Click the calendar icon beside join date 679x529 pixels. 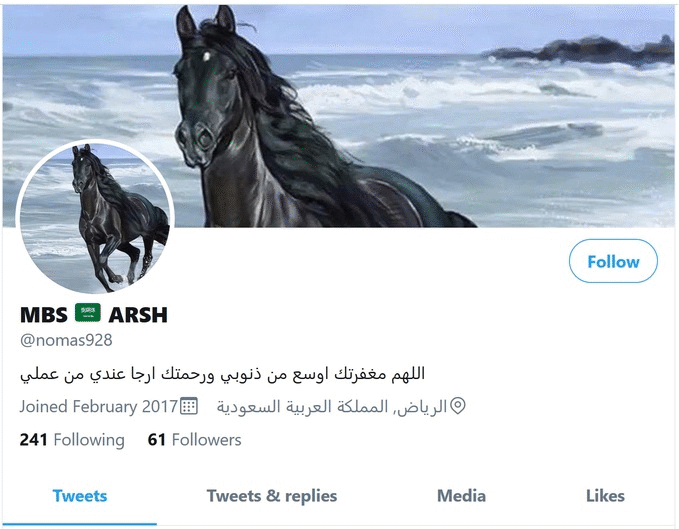[189, 406]
